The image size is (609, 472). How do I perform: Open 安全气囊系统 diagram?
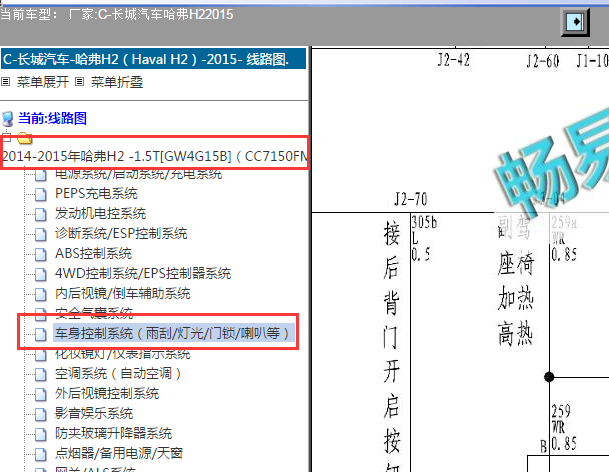tap(94, 311)
